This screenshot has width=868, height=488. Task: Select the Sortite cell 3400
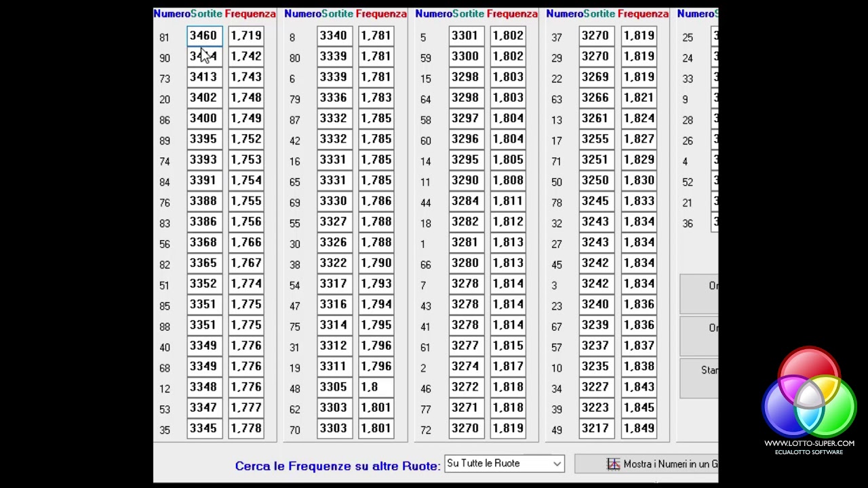204,119
